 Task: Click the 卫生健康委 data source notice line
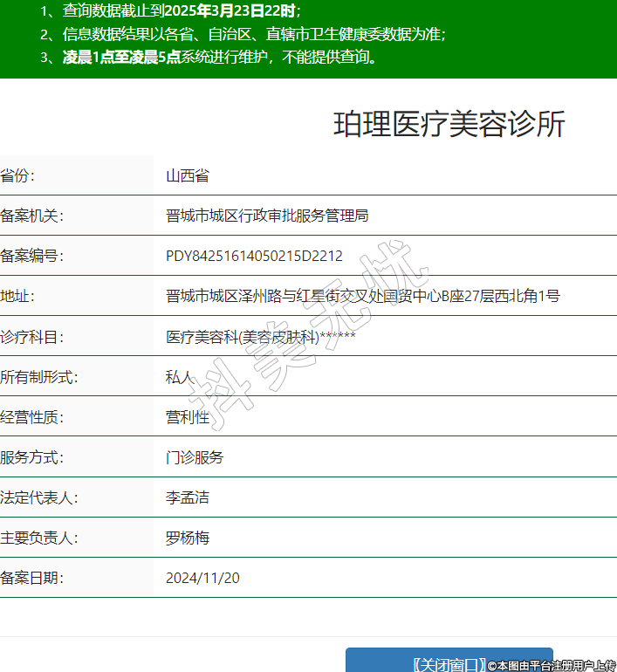click(x=243, y=35)
